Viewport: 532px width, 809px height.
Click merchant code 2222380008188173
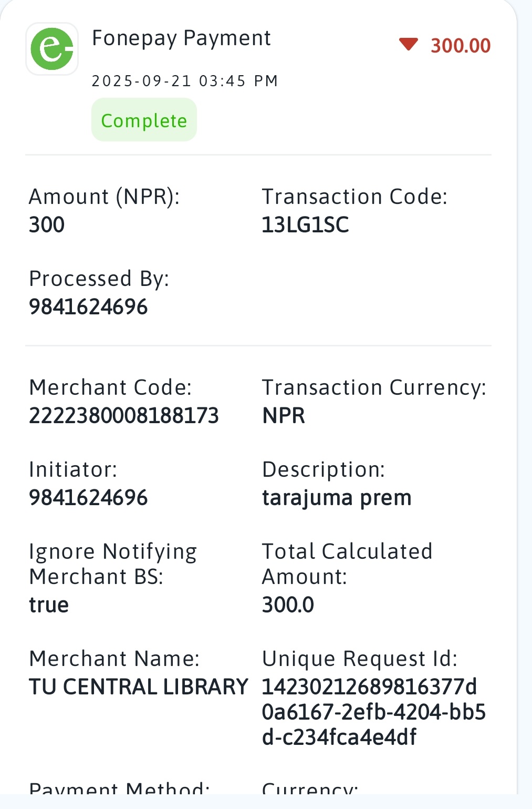[124, 416]
